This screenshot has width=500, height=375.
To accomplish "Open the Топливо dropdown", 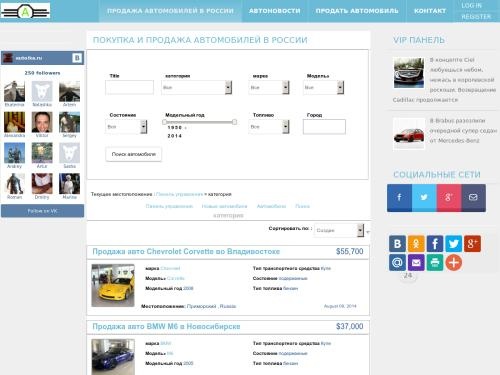I will coord(269,127).
